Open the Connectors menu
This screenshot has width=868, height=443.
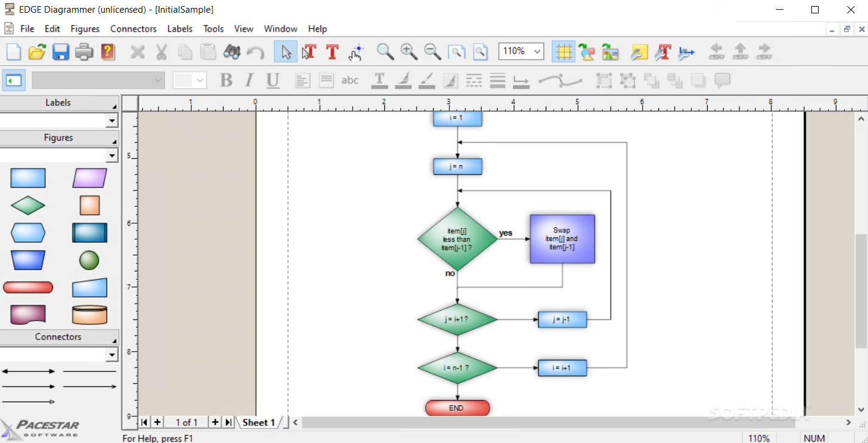pyautogui.click(x=133, y=29)
